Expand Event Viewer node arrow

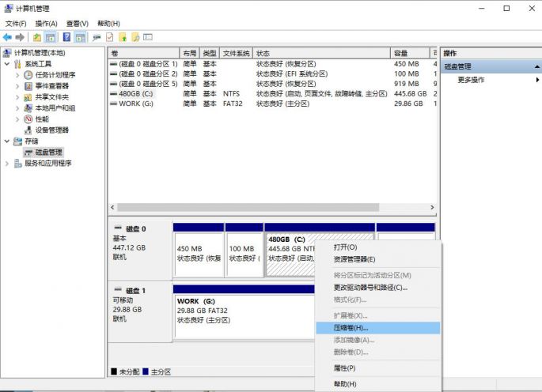pyautogui.click(x=17, y=86)
